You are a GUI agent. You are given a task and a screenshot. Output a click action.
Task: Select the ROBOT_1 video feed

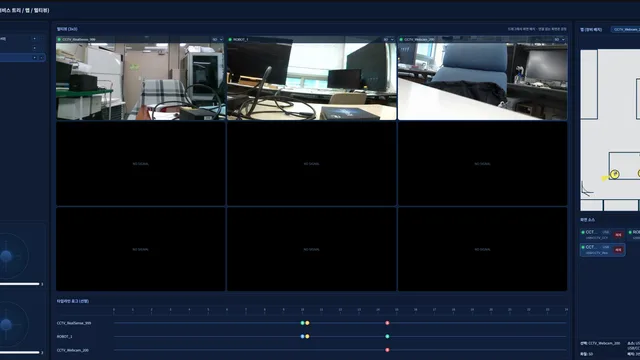pyautogui.click(x=311, y=78)
